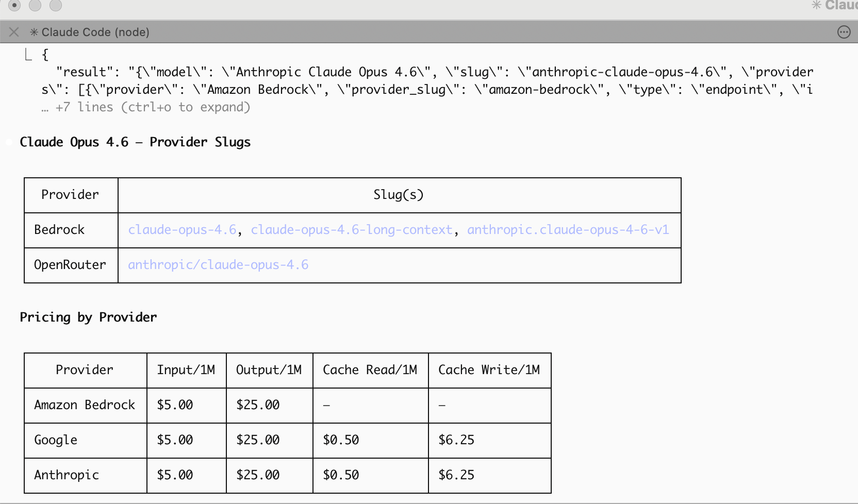
Task: Click the yellow minimize window button
Action: (35, 5)
